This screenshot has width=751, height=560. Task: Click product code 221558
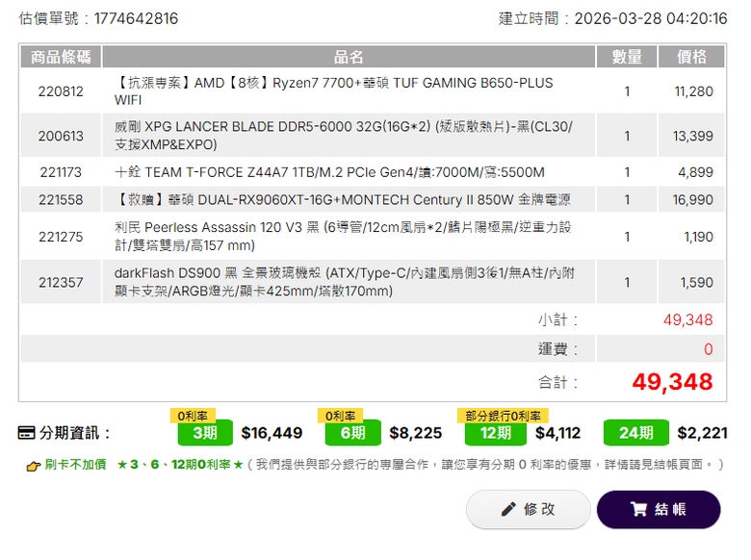coord(61,199)
